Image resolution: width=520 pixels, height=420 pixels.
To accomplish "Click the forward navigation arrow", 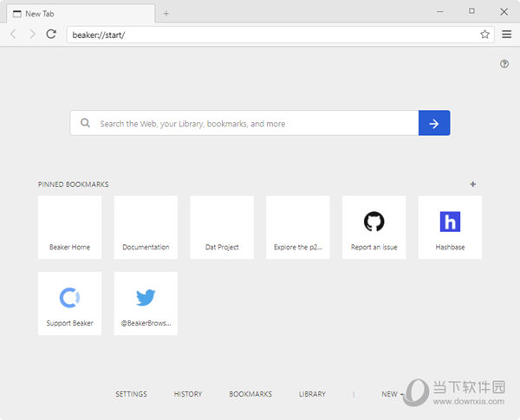I will (x=32, y=34).
